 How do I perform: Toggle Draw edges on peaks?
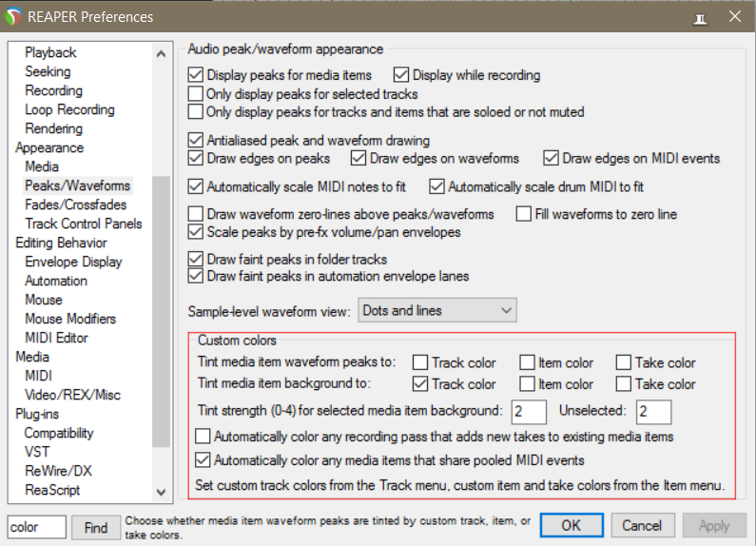pyautogui.click(x=195, y=158)
